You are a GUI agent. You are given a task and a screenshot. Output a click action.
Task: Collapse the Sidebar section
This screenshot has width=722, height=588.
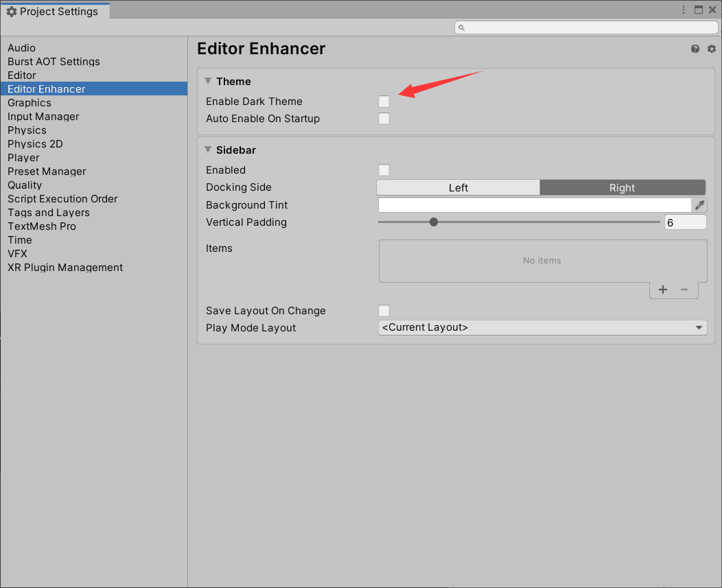pos(209,150)
